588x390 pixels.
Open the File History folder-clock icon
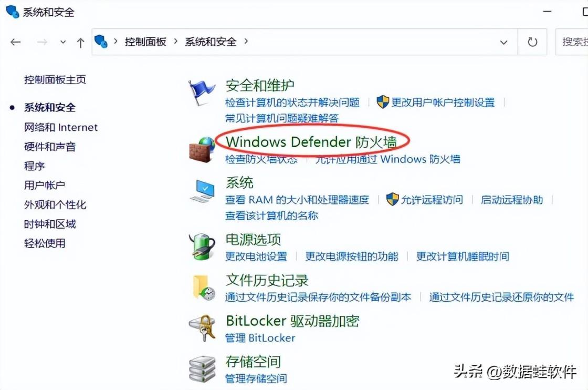pos(204,288)
